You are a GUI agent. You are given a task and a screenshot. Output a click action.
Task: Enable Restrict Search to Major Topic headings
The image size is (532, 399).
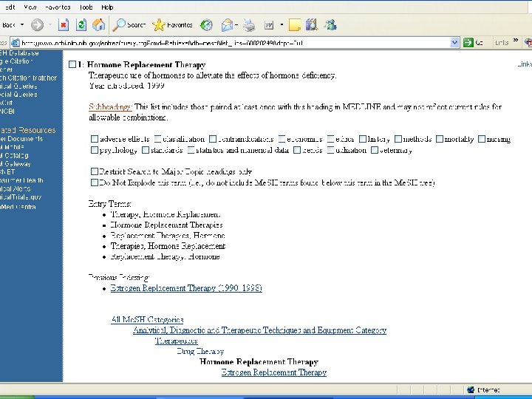[95, 171]
